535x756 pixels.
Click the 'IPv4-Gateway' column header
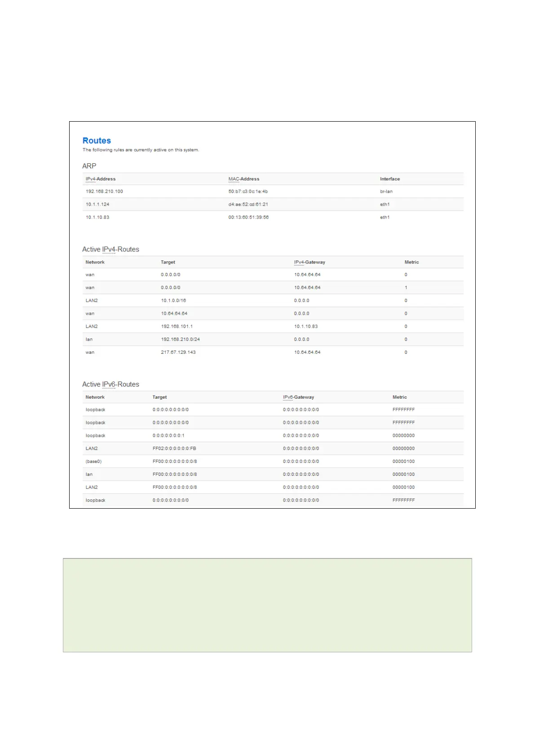click(x=310, y=262)
